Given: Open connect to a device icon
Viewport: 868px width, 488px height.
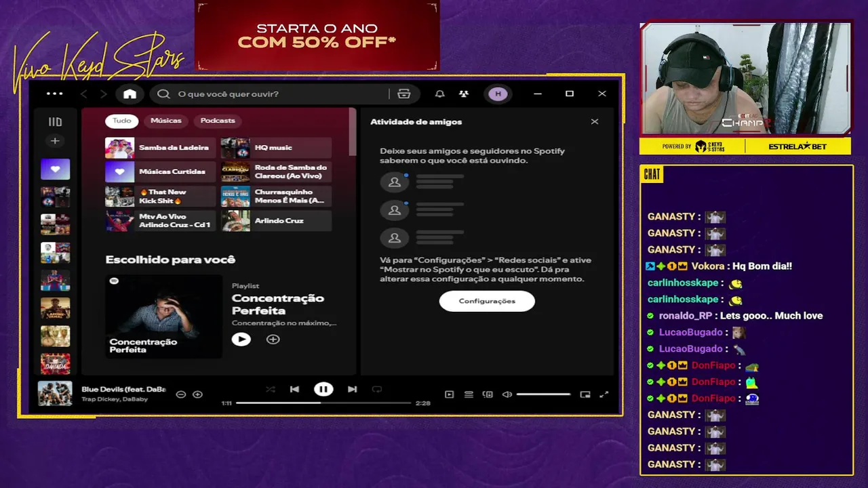Looking at the screenshot, I should [x=488, y=394].
